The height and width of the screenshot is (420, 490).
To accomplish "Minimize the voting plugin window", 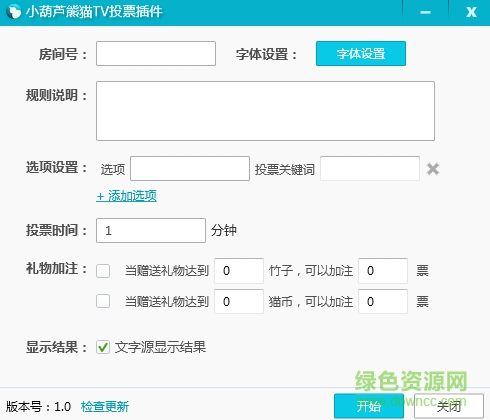I will pos(425,12).
